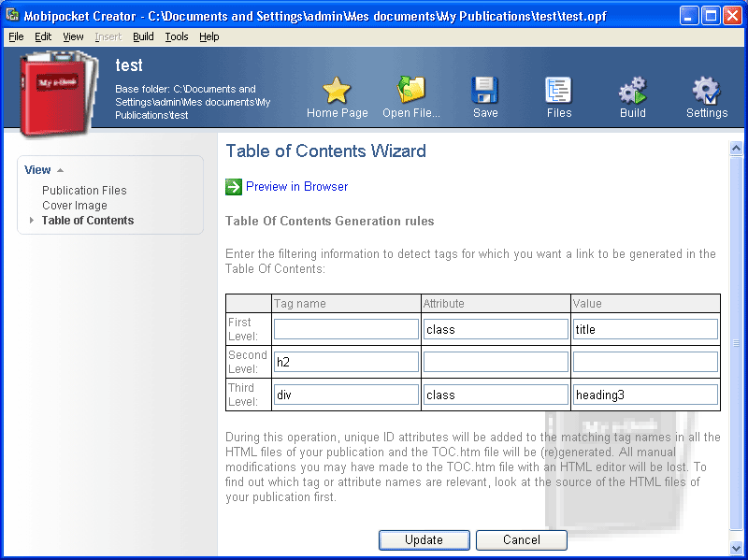The width and height of the screenshot is (748, 560).
Task: Save the publication with floppy icon
Action: [484, 90]
